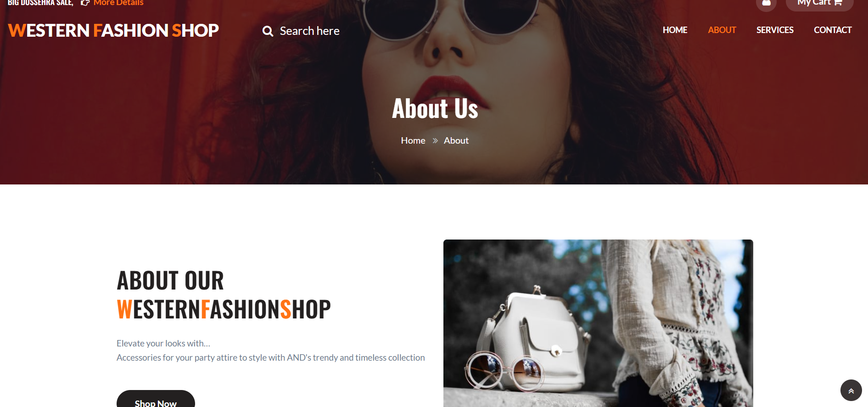Open the More Details sale link

(118, 3)
